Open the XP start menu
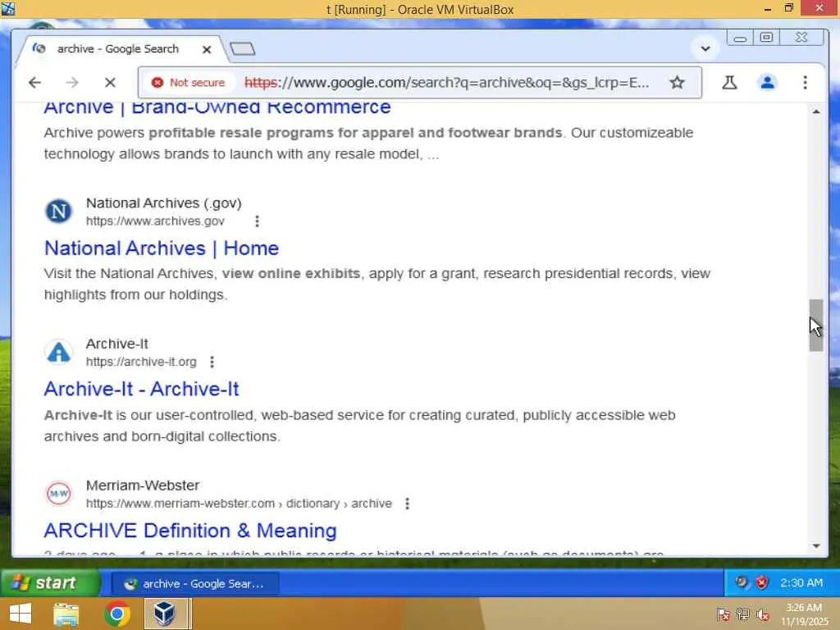Viewport: 840px width, 630px height. pyautogui.click(x=51, y=583)
